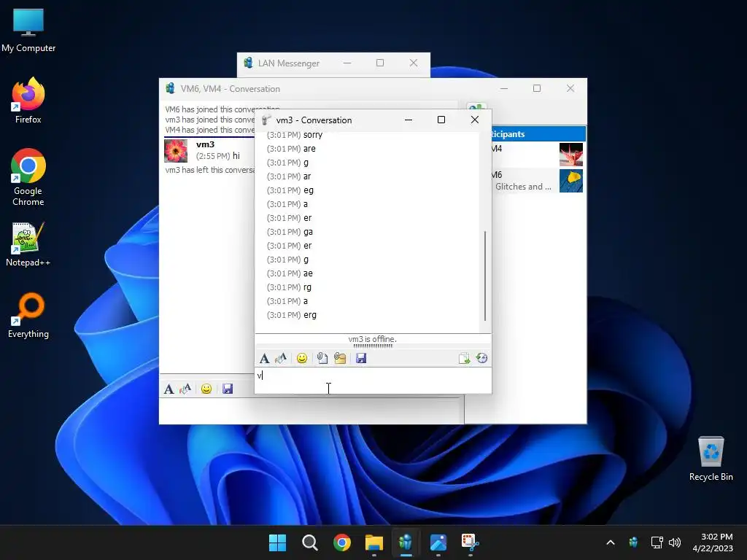747x560 pixels.
Task: Click Photos app taskbar icon
Action: tap(438, 542)
